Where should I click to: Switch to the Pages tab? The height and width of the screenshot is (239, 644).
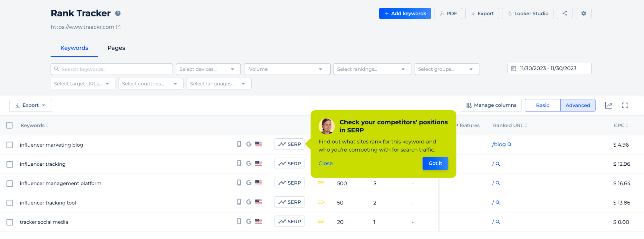point(116,48)
